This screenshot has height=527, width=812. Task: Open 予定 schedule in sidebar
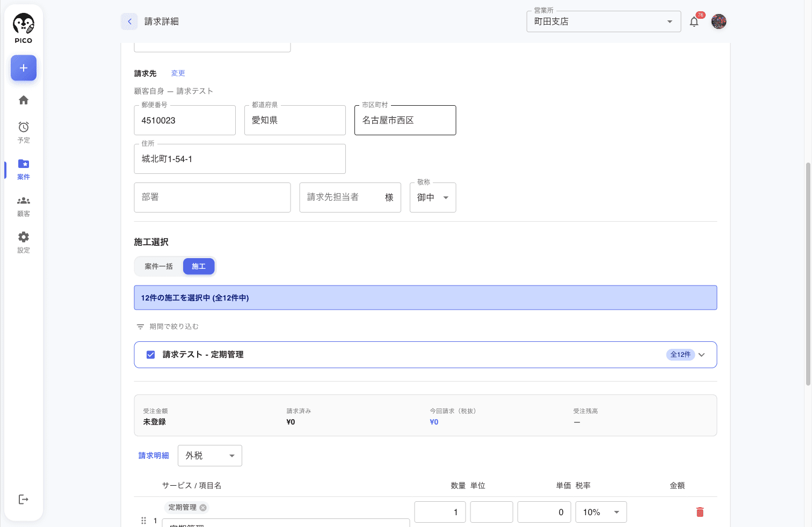[x=24, y=132]
